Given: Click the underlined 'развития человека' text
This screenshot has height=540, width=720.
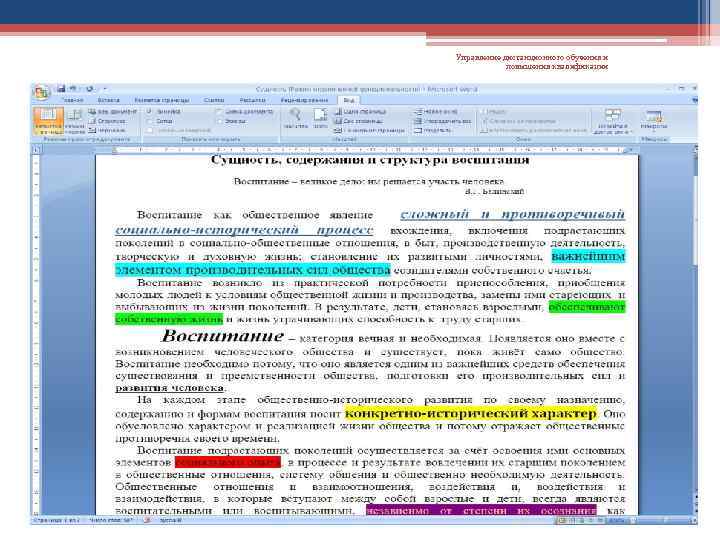Looking at the screenshot, I should [x=169, y=388].
